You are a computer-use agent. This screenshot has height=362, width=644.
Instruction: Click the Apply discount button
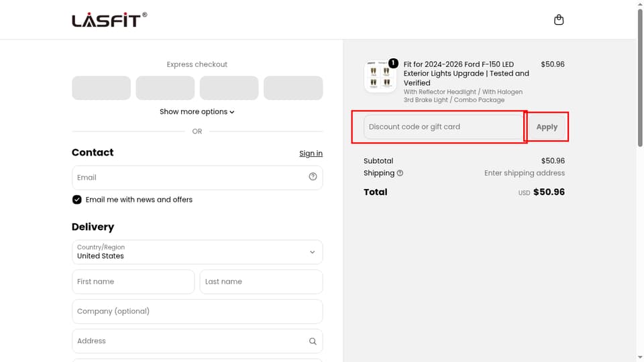point(547,127)
